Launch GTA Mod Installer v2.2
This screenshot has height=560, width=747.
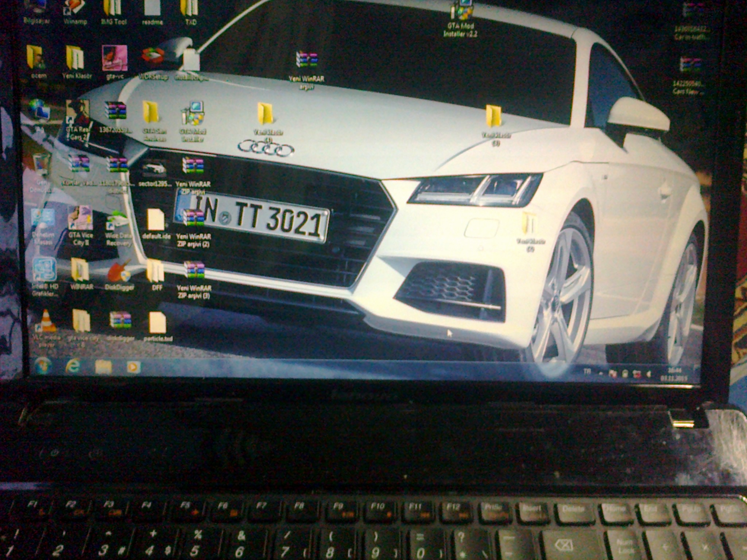tap(461, 18)
